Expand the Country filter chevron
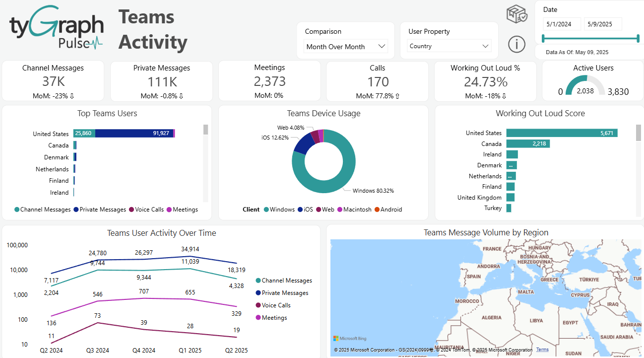 tap(485, 45)
